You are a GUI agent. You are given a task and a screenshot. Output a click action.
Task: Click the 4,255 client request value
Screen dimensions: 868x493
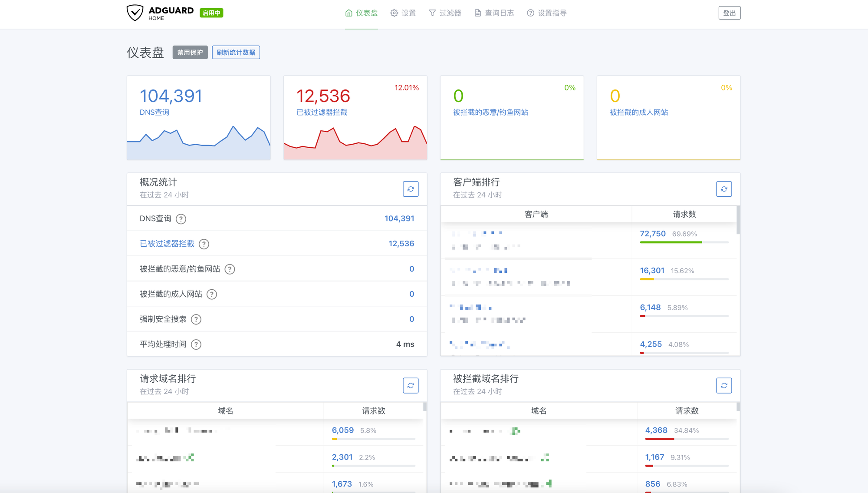[651, 344]
